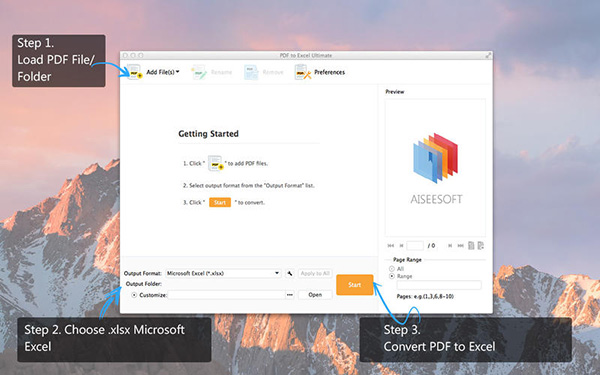This screenshot has width=600, height=375.
Task: Click the Rename toolbar icon
Action: click(x=199, y=72)
